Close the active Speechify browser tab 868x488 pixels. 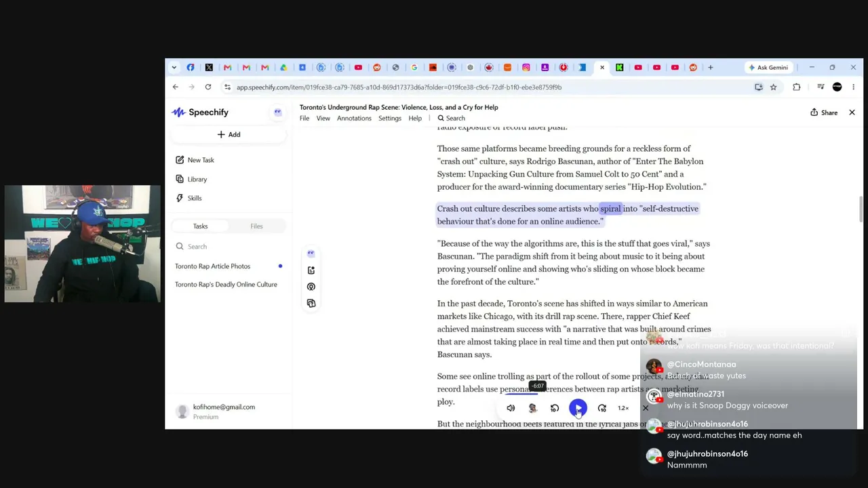[x=601, y=68]
